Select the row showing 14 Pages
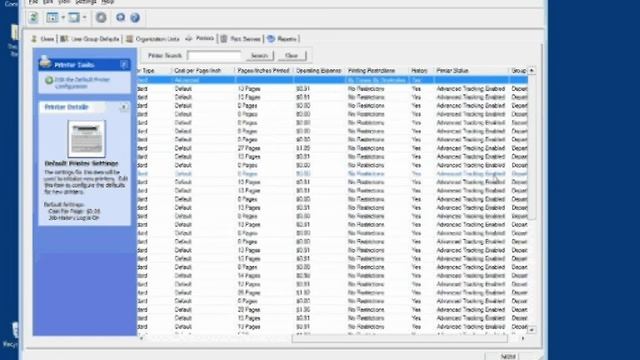This screenshot has height=360, width=640. pos(333,276)
